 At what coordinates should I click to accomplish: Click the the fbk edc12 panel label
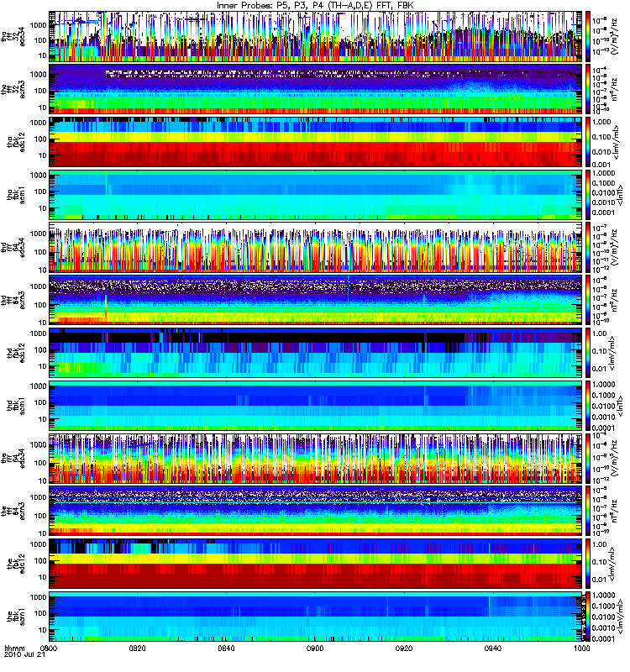click(16, 564)
